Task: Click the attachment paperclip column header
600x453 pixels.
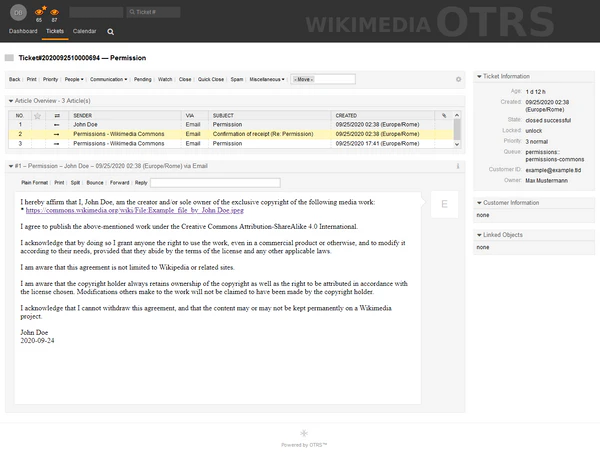Action: tap(443, 115)
